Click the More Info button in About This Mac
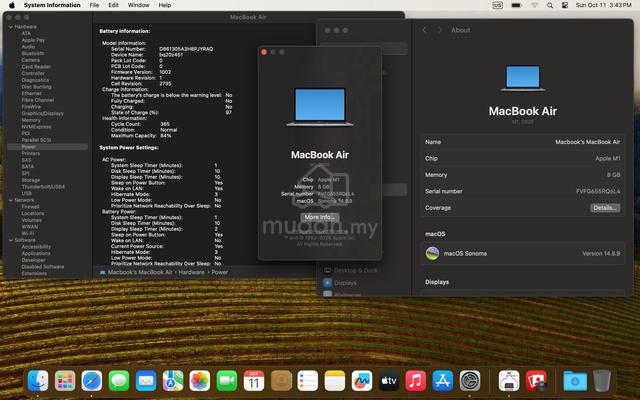Viewport: 640px width, 400px height. pyautogui.click(x=320, y=217)
